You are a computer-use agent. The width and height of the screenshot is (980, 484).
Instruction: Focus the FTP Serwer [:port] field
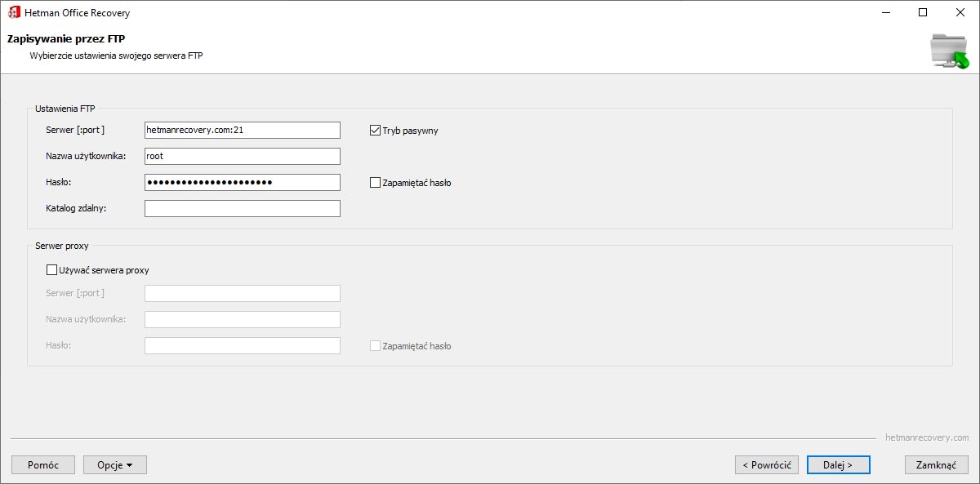pos(243,130)
